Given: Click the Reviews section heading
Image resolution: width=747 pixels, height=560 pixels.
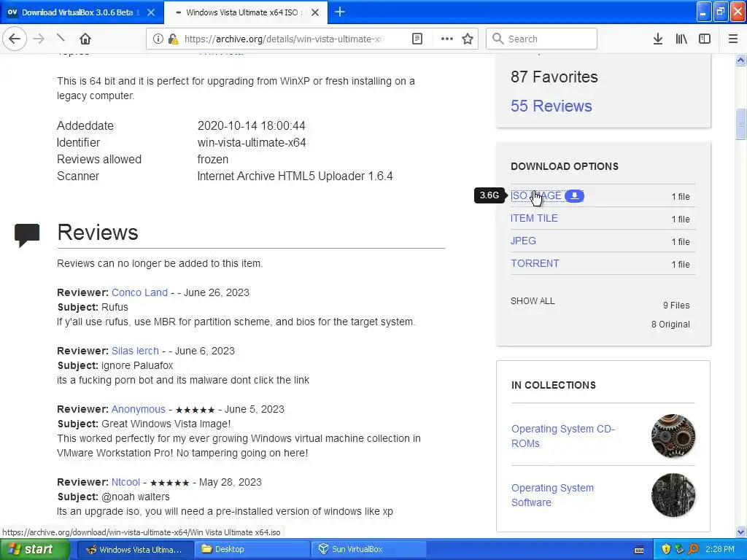Looking at the screenshot, I should click(x=98, y=233).
